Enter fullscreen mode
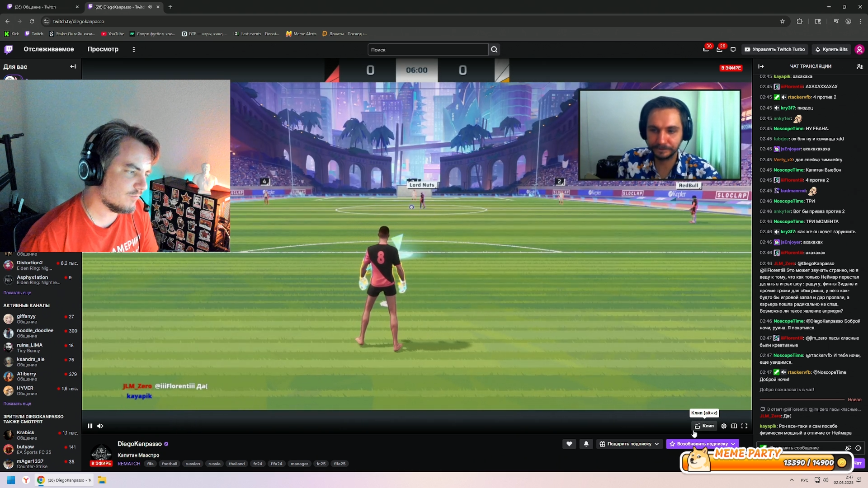The height and width of the screenshot is (488, 868). coord(744,426)
